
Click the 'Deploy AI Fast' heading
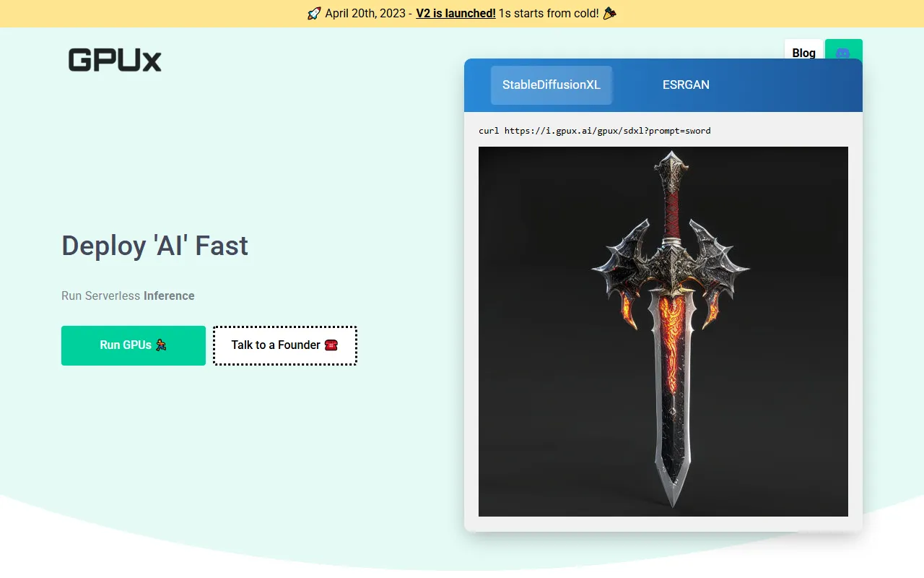pyautogui.click(x=154, y=246)
